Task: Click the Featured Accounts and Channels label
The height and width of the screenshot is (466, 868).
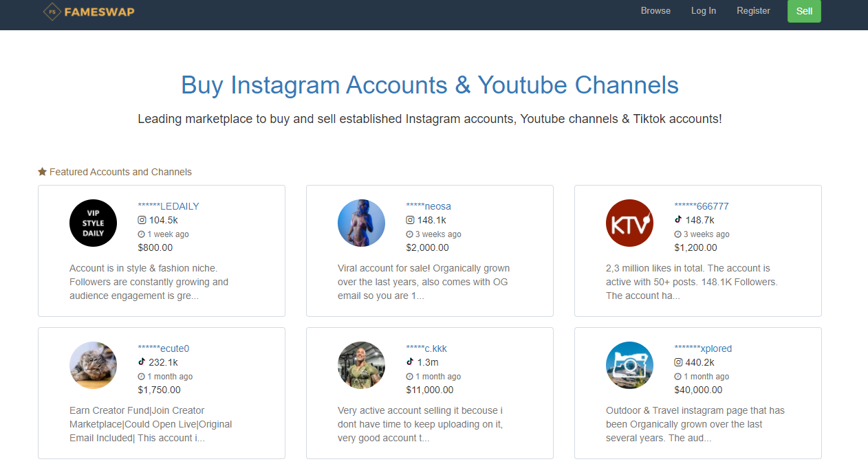Action: click(x=120, y=172)
